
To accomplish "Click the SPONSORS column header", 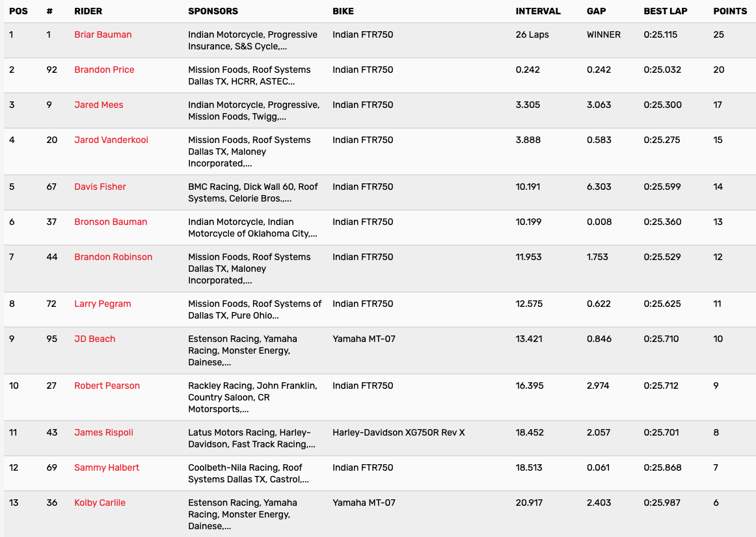I will [x=213, y=11].
